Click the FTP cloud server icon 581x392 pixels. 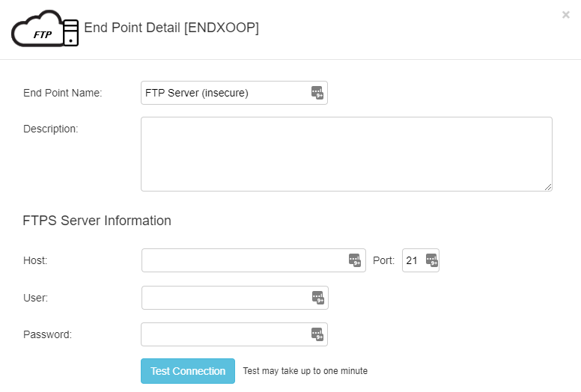(45, 29)
